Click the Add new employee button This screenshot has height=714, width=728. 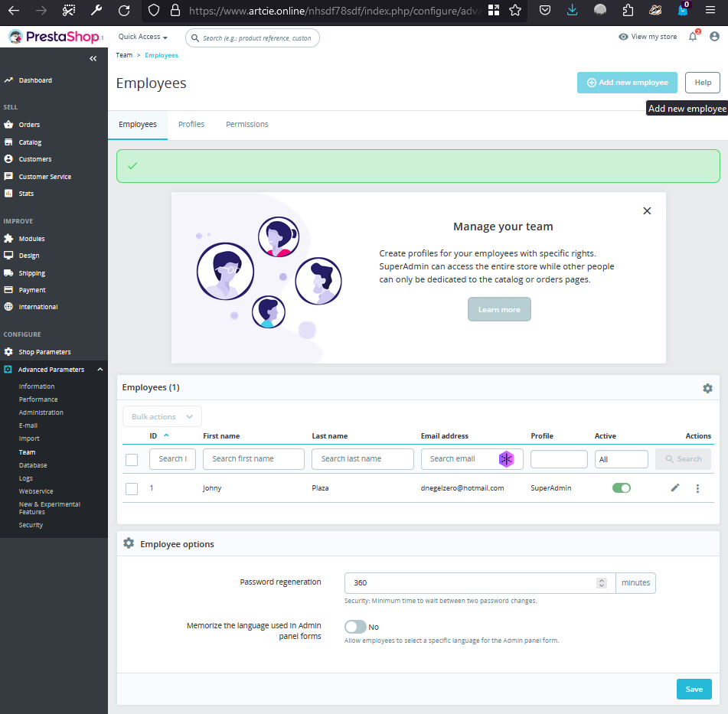click(627, 83)
